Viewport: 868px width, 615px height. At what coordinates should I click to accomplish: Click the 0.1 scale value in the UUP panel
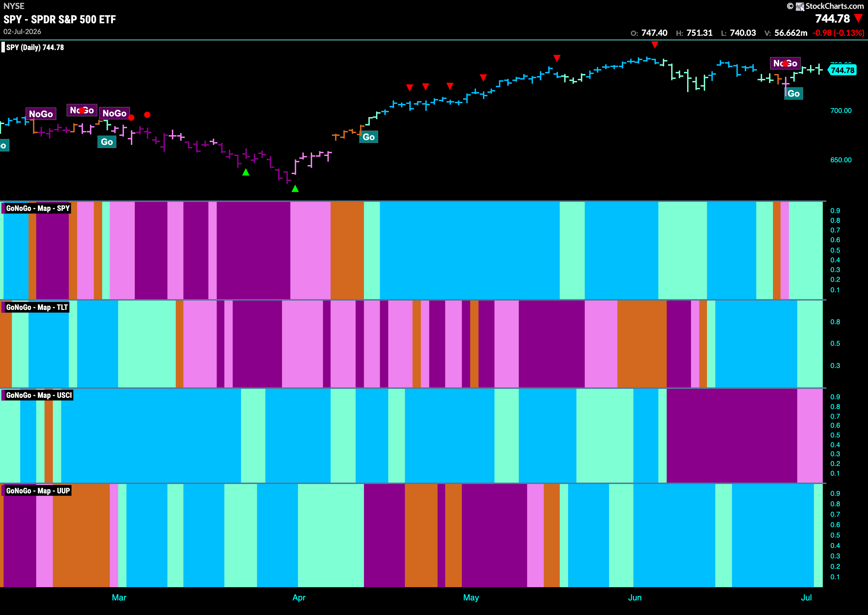[x=835, y=577]
